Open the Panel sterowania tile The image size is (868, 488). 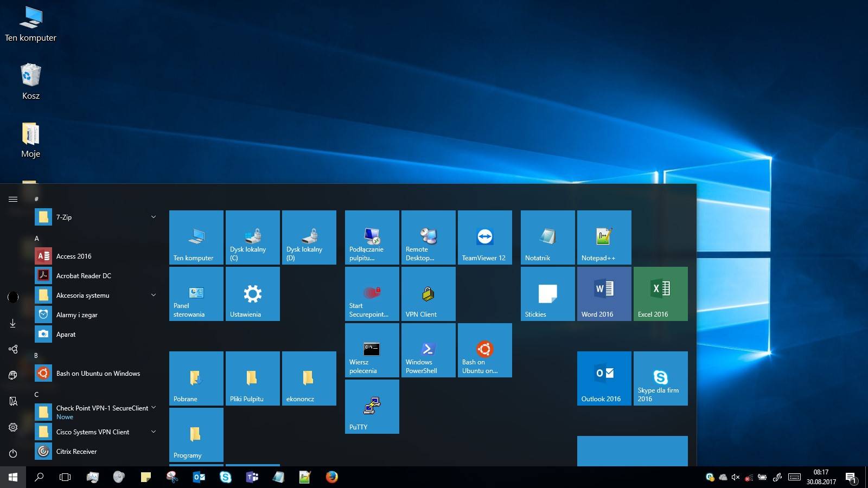(196, 294)
